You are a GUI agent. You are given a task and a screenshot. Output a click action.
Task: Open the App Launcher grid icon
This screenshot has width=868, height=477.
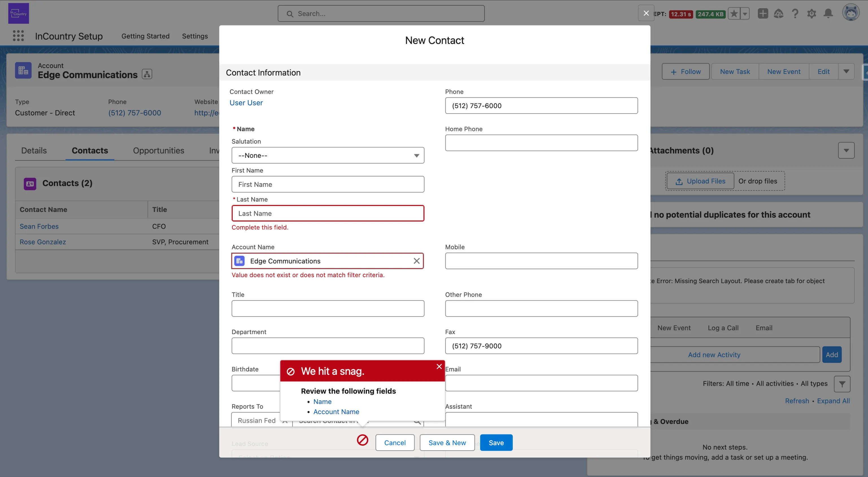pyautogui.click(x=18, y=36)
